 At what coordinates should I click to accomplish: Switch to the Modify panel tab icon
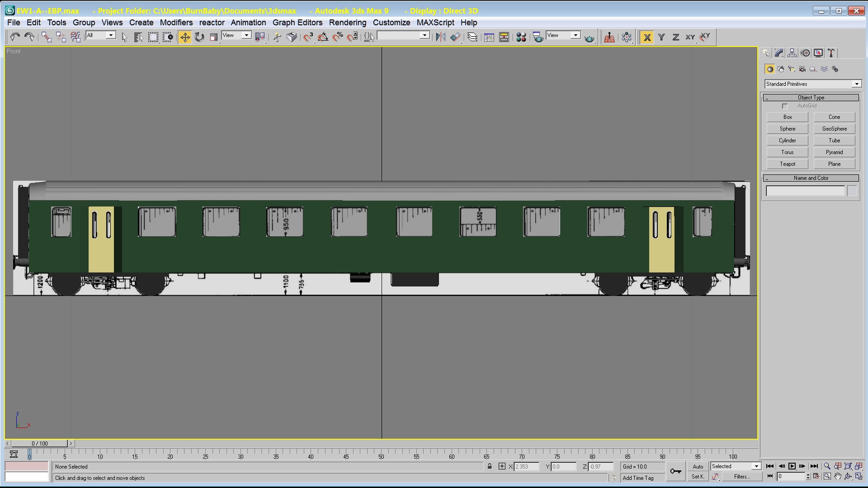(x=779, y=53)
